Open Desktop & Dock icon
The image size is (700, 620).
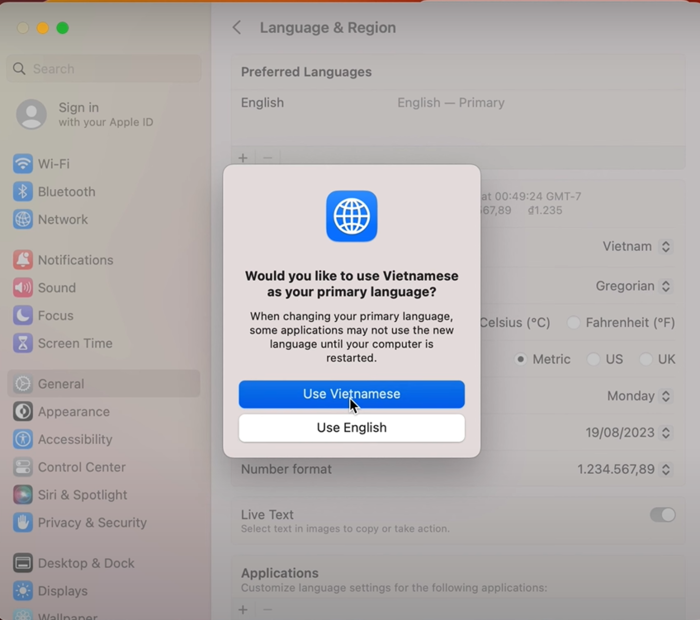[22, 563]
